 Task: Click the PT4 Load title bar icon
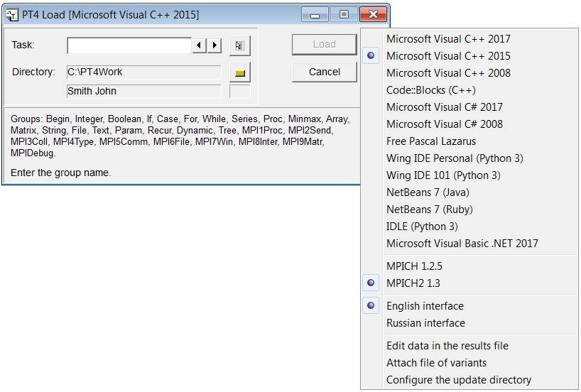(12, 15)
